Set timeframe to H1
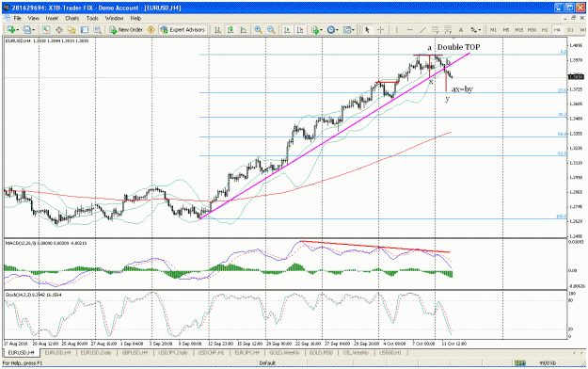The height and width of the screenshot is (369, 588). pyautogui.click(x=545, y=30)
